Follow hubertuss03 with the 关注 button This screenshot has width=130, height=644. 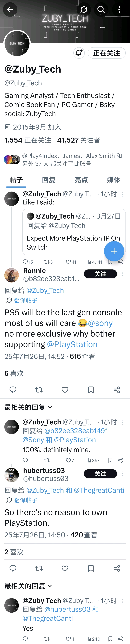pyautogui.click(x=100, y=473)
